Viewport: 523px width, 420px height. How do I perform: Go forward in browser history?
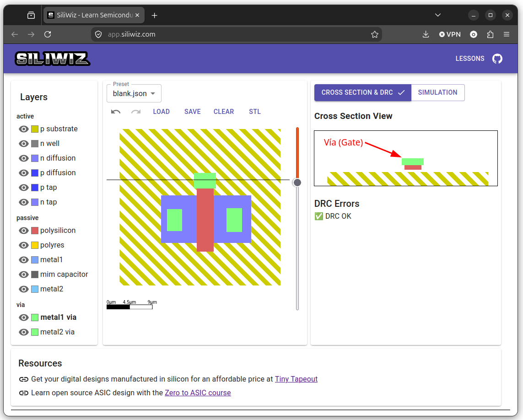[31, 34]
